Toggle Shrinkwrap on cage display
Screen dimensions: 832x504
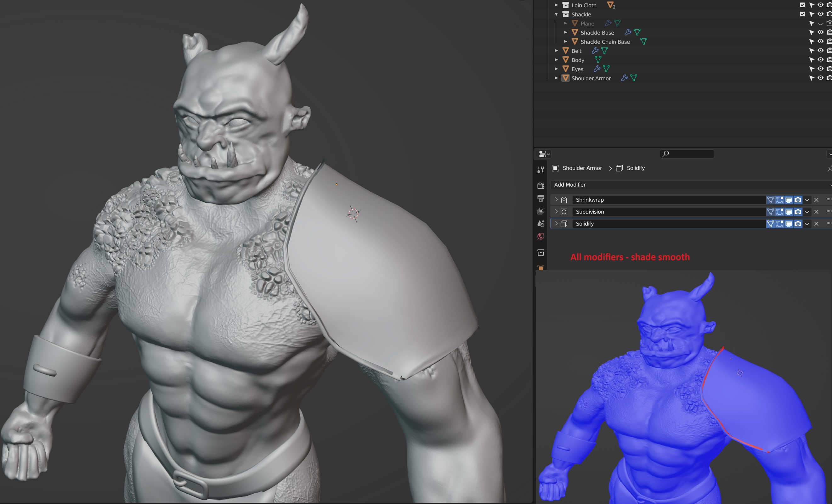pos(770,200)
